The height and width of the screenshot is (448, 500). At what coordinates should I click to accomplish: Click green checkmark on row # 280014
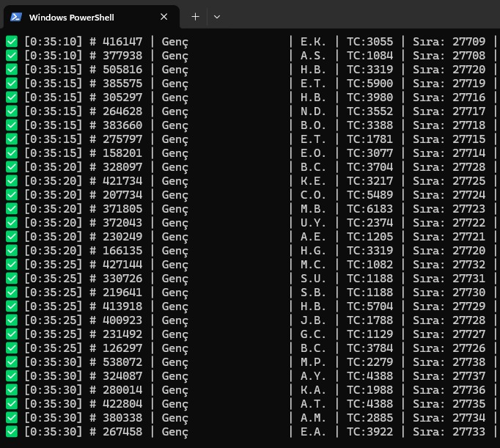tap(12, 390)
